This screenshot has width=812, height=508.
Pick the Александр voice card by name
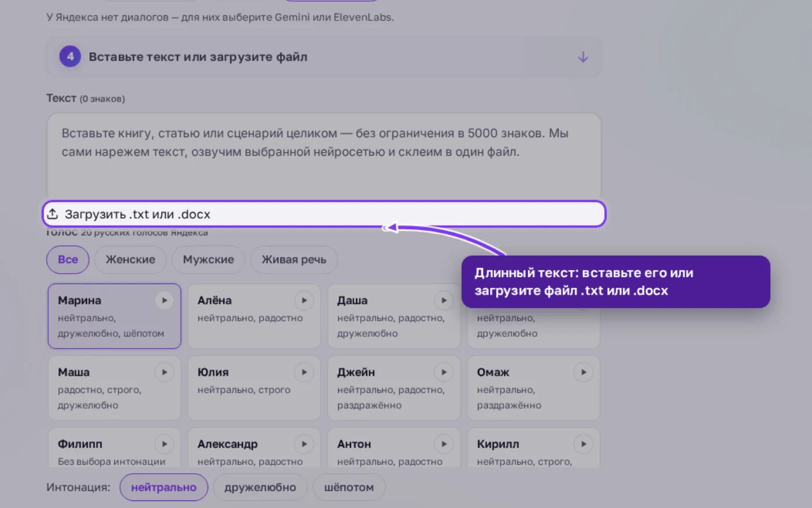coord(227,444)
